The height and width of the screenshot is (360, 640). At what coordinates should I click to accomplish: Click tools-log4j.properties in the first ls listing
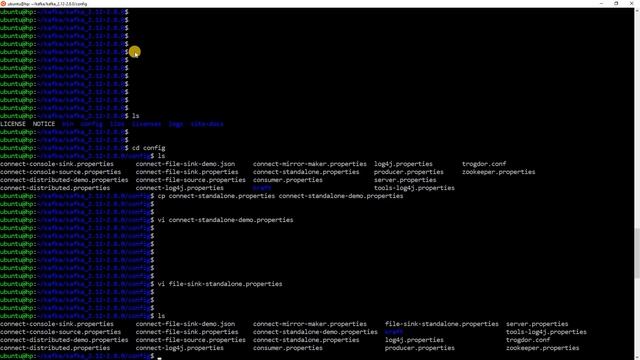[x=414, y=188]
